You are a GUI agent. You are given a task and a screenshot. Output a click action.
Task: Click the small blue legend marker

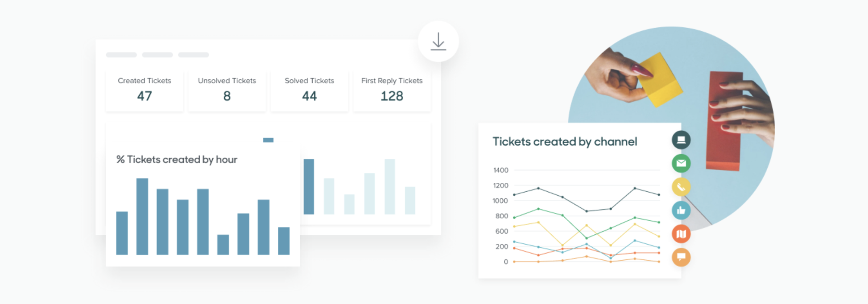click(x=268, y=140)
